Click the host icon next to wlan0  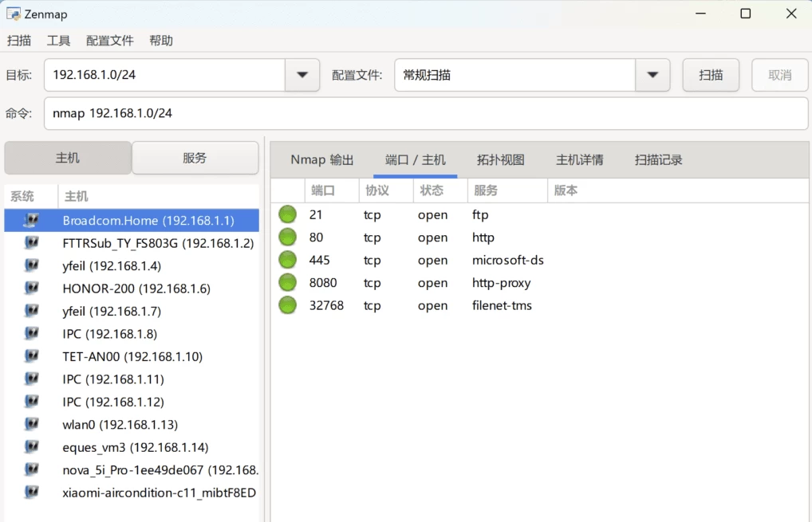coord(31,425)
